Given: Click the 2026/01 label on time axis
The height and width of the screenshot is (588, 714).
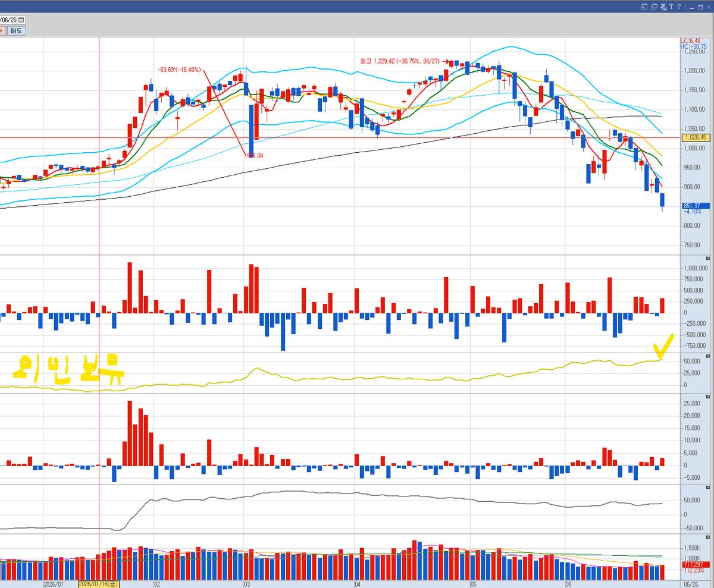Looking at the screenshot, I should (x=54, y=584).
